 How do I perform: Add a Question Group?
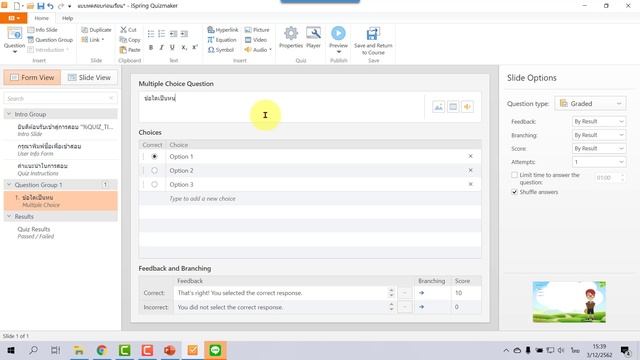pos(50,40)
